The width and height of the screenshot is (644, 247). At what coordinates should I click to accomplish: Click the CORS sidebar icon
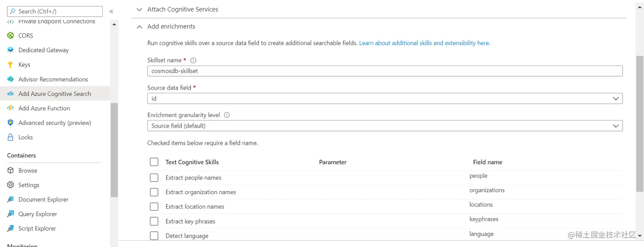11,35
